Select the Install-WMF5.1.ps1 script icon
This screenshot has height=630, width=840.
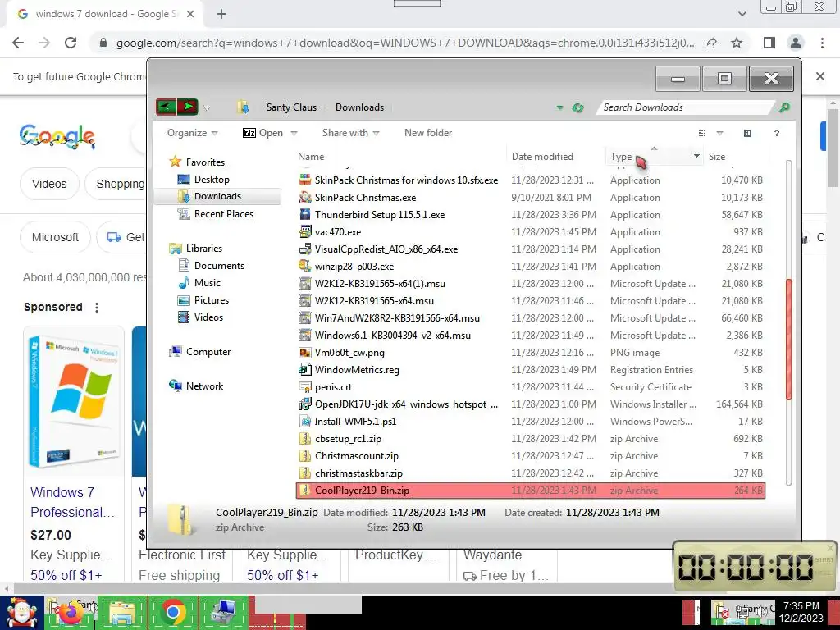pos(305,421)
